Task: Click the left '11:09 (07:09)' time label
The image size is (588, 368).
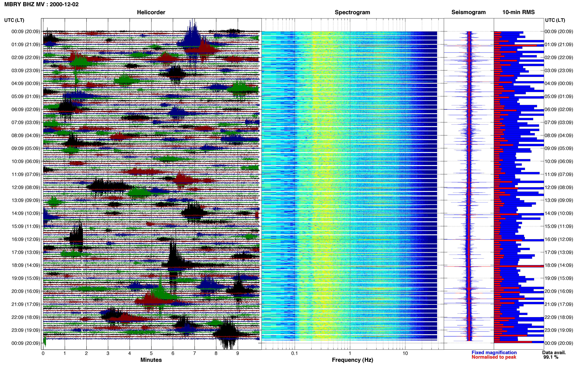Action: click(x=26, y=174)
